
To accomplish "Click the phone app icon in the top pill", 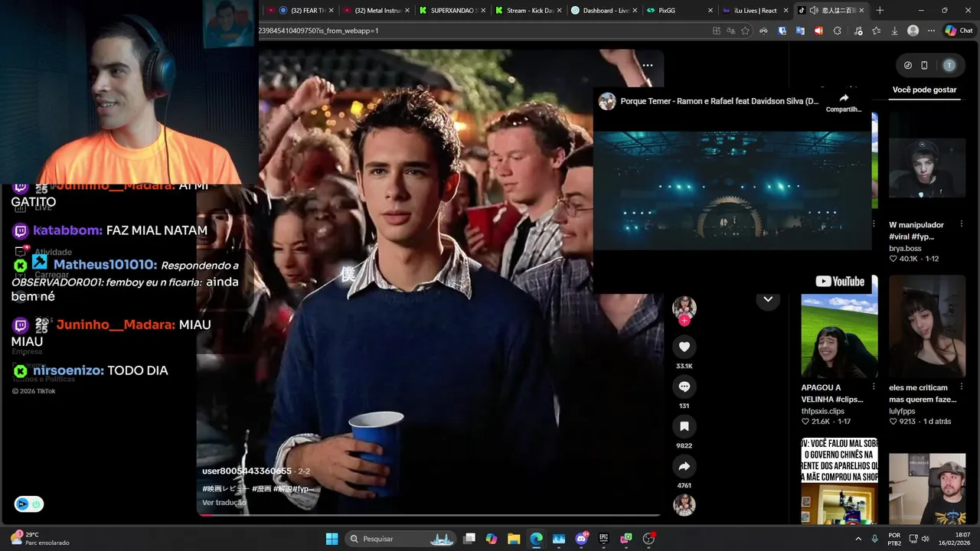I will click(924, 65).
